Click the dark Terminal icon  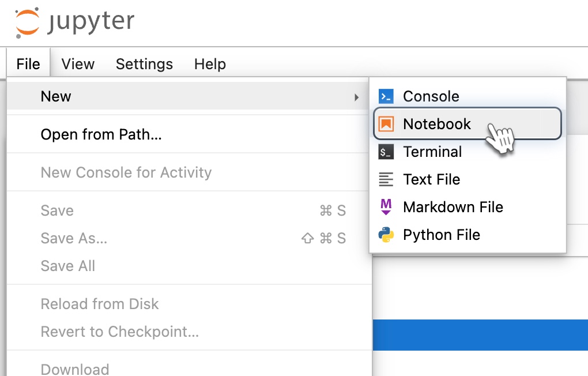pyautogui.click(x=386, y=152)
